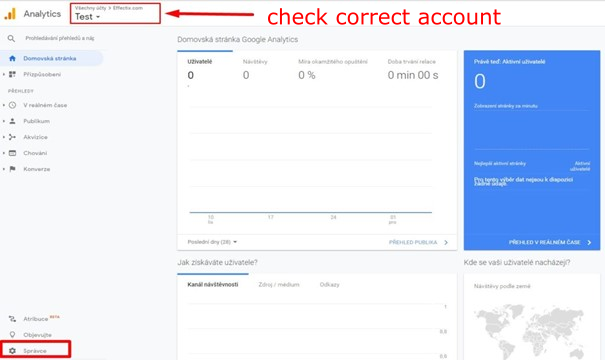Open the Objevujte sidebar item

click(x=37, y=335)
